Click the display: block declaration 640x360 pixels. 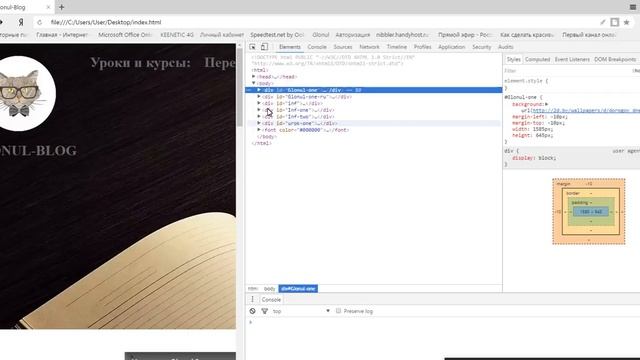pyautogui.click(x=534, y=158)
